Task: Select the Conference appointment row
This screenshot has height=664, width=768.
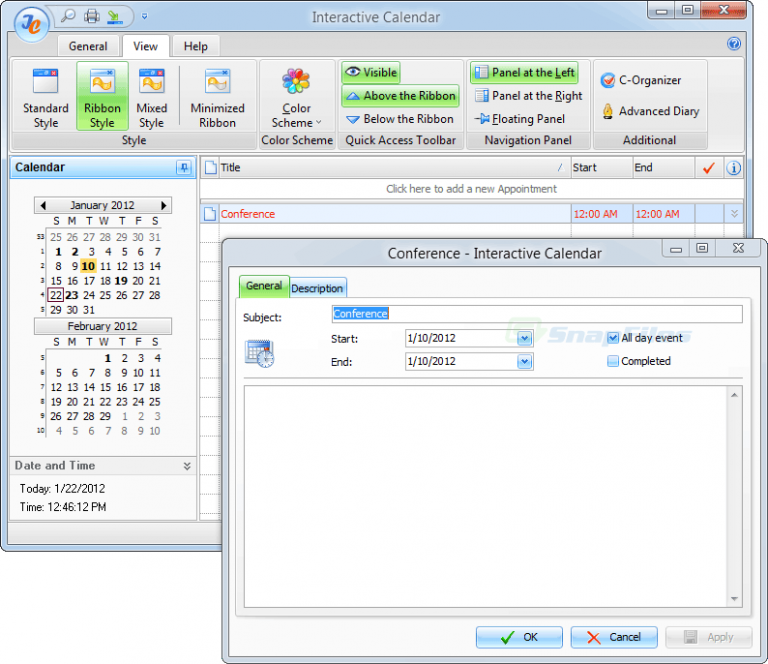Action: pyautogui.click(x=471, y=214)
